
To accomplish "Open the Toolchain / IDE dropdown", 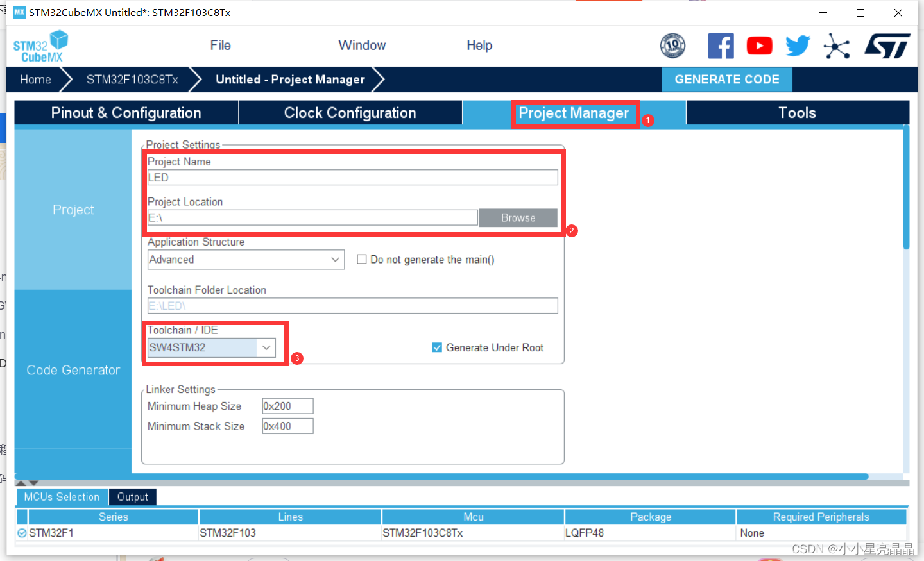I will pyautogui.click(x=212, y=347).
